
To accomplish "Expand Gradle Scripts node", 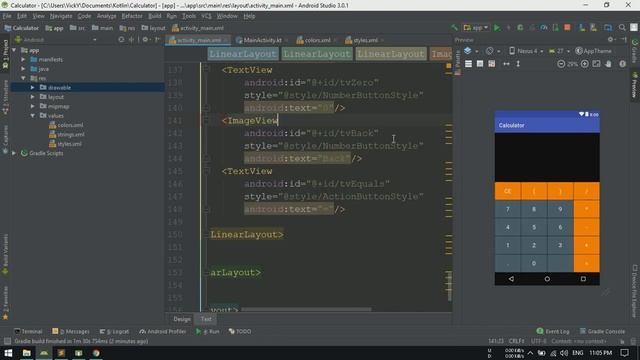I will click(x=14, y=153).
